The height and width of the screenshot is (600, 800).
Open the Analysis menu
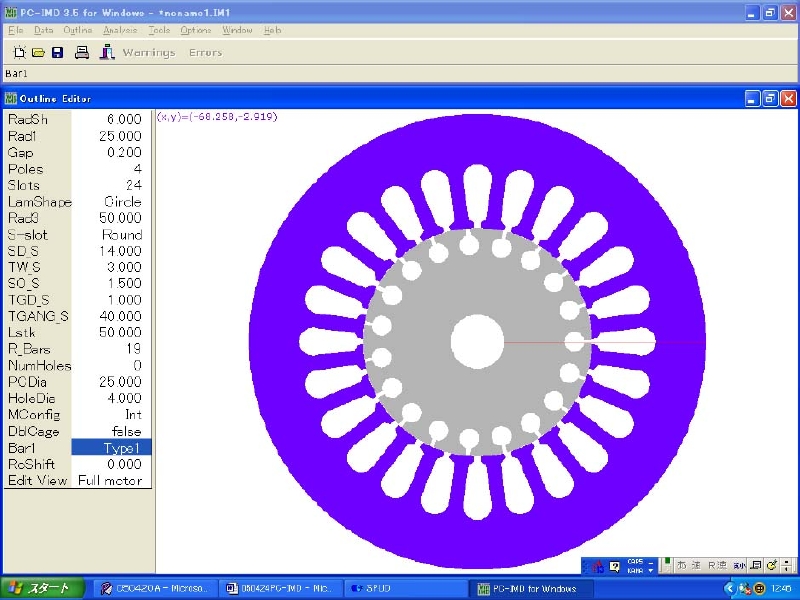point(120,30)
